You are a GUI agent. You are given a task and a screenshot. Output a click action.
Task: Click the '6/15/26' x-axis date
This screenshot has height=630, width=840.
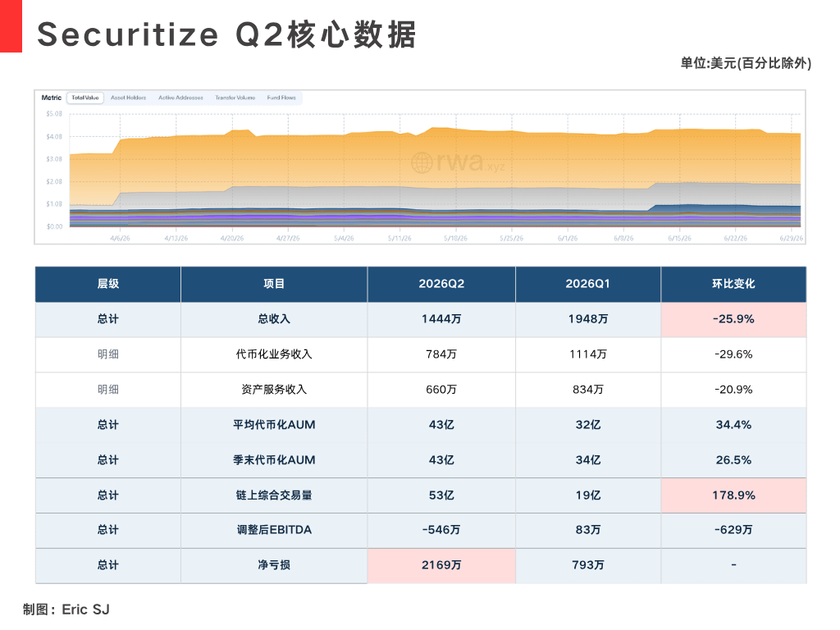click(x=679, y=239)
